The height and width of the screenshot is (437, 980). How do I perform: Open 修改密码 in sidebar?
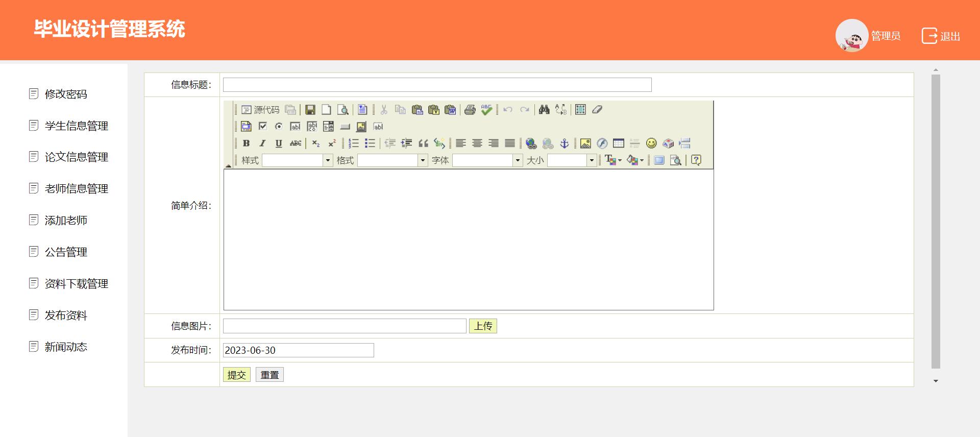pos(66,94)
